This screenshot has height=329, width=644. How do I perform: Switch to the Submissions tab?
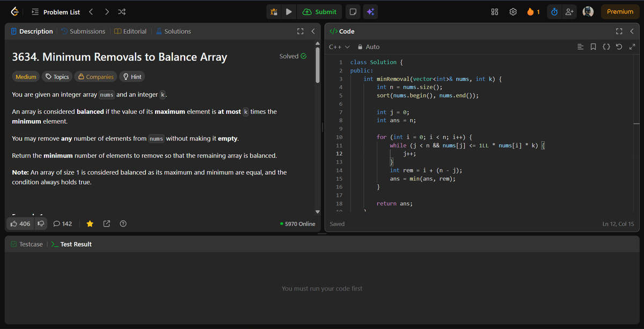83,32
